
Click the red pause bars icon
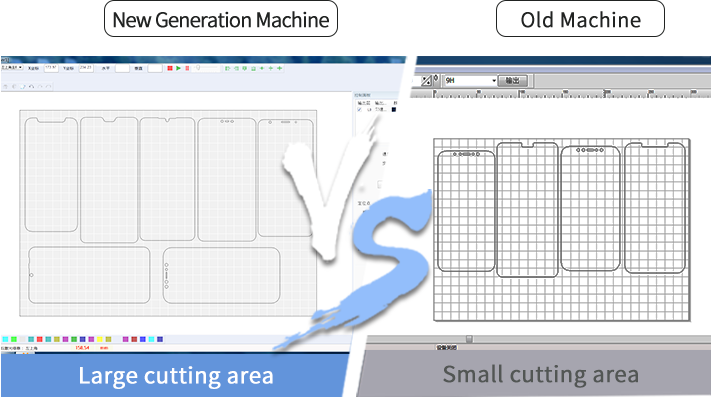[187, 68]
